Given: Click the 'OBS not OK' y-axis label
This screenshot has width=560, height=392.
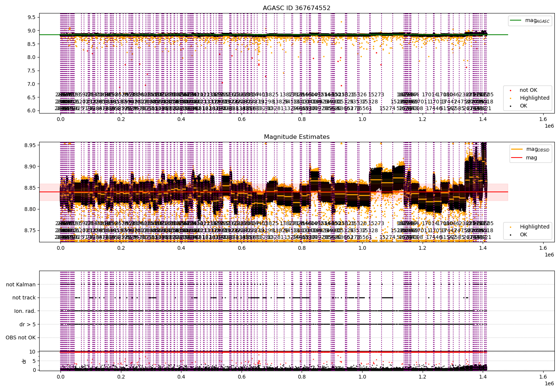Looking at the screenshot, I should [21, 337].
